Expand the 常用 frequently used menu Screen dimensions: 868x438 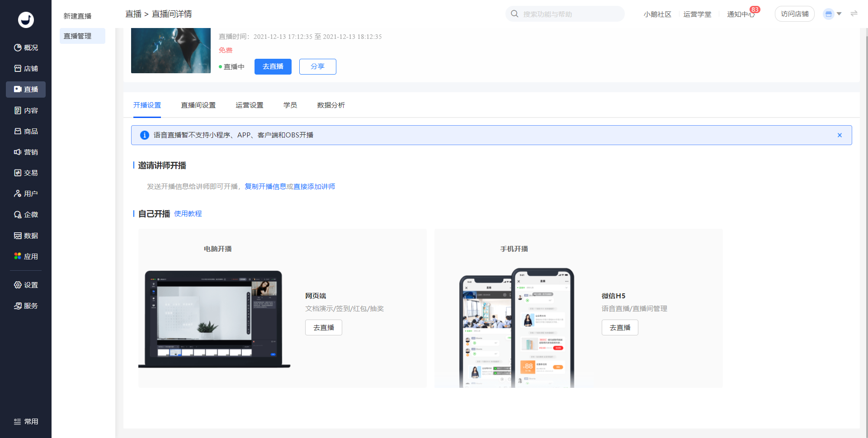(26, 421)
